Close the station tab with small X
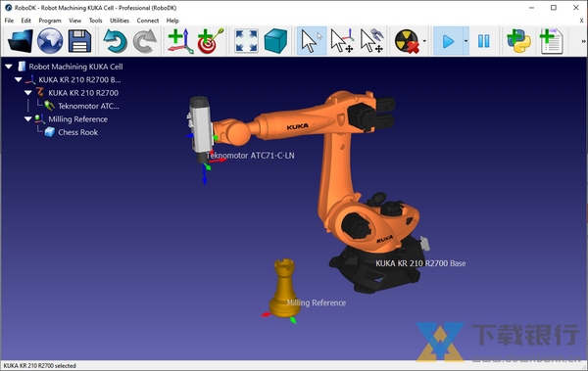 (x=581, y=21)
